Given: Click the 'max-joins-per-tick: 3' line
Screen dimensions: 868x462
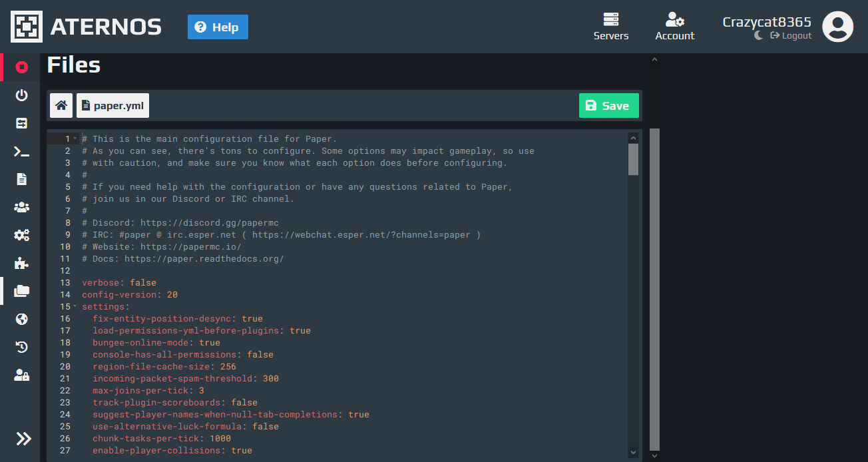Looking at the screenshot, I should [148, 390].
